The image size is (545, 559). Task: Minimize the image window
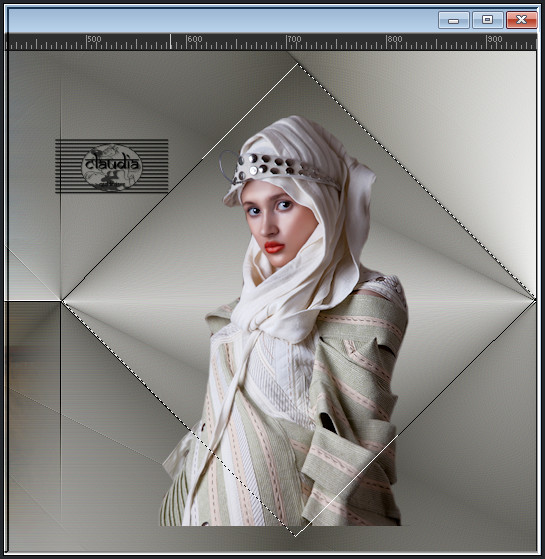[453, 20]
